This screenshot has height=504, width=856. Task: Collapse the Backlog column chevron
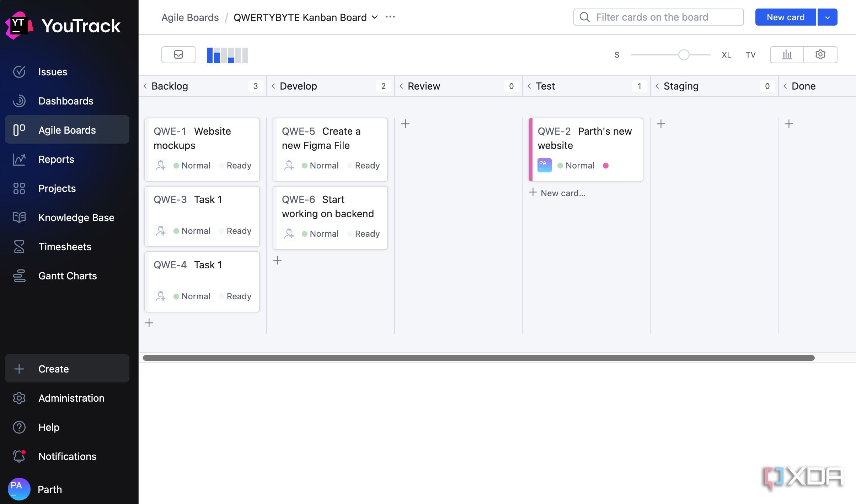145,86
